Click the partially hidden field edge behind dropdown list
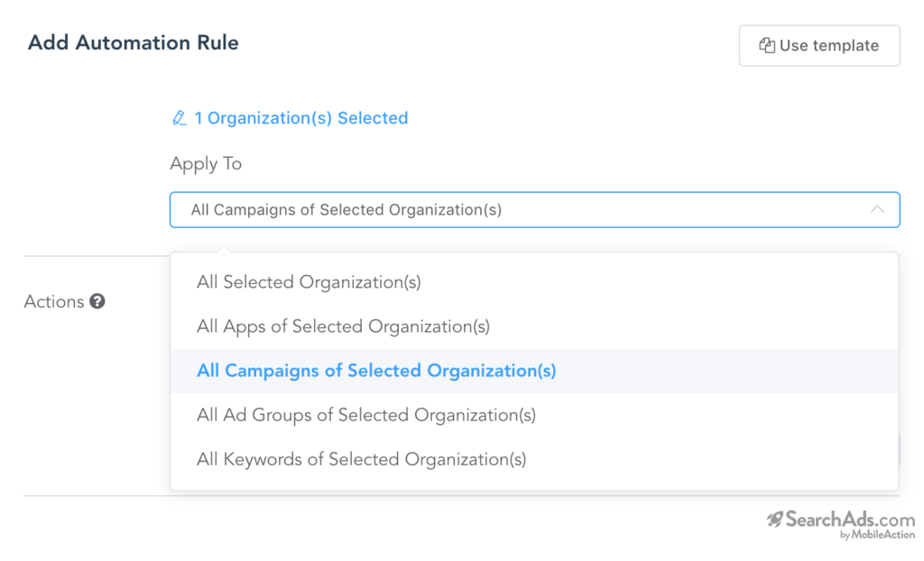 (x=901, y=449)
